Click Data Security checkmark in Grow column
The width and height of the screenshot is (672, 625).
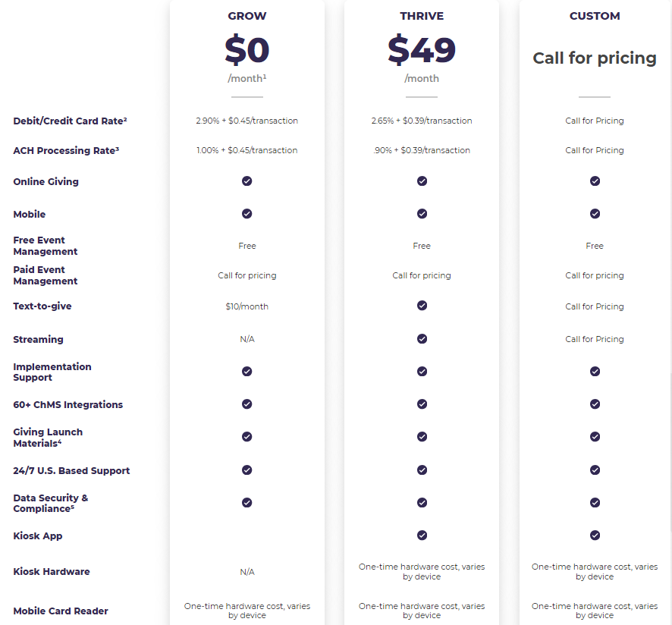(x=247, y=502)
